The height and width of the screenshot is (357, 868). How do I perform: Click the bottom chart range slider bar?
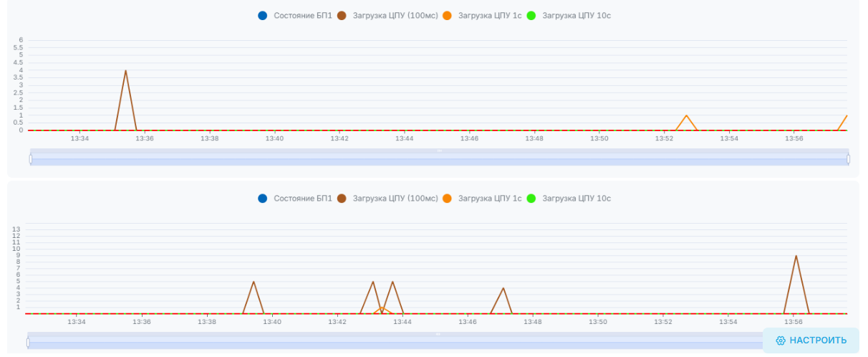[x=395, y=341]
